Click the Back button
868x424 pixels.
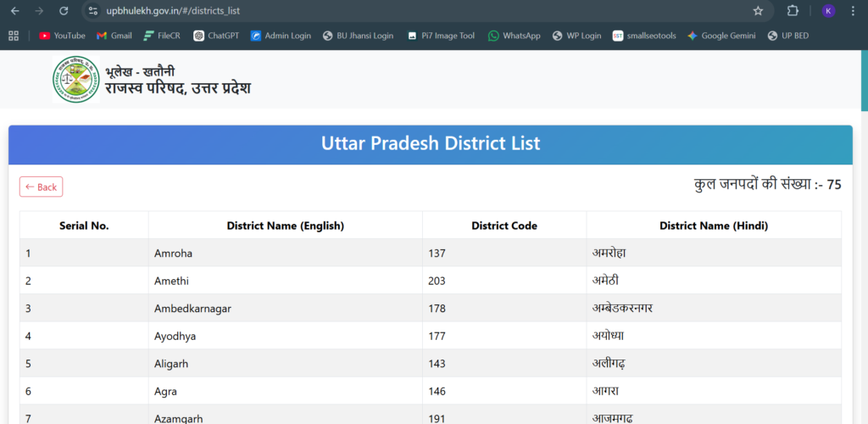(41, 187)
